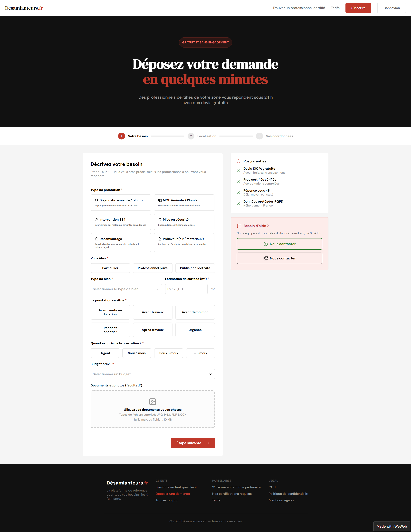Click the red shield icon beside Vos garanties
The width and height of the screenshot is (411, 532).
pos(239,161)
